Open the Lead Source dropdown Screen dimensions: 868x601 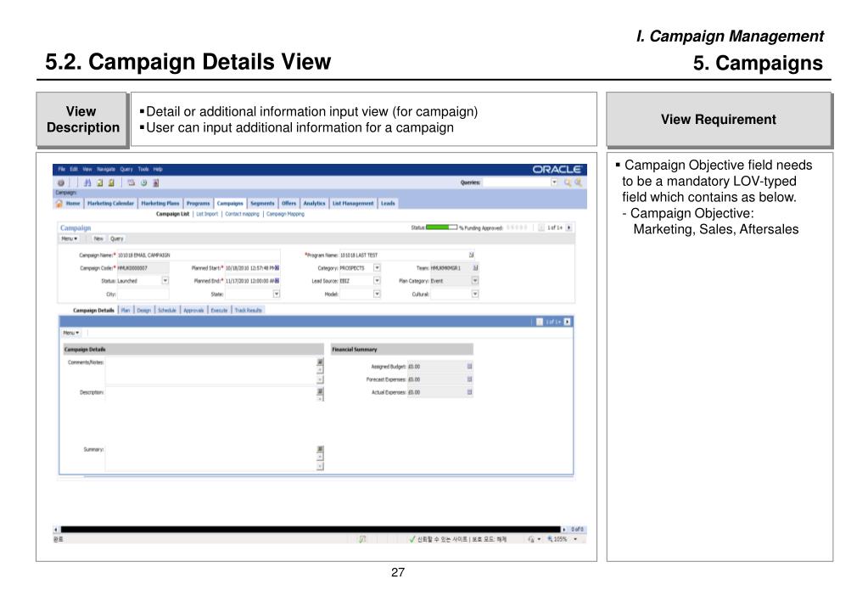click(x=377, y=281)
